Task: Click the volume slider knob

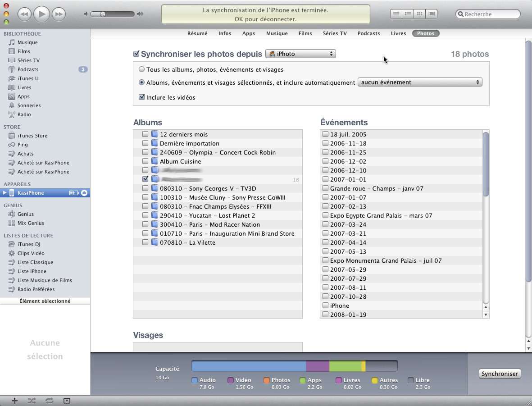Action: [x=102, y=14]
